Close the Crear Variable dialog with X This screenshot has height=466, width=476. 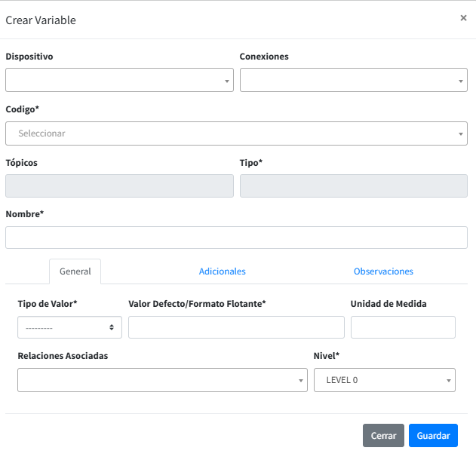pyautogui.click(x=463, y=18)
